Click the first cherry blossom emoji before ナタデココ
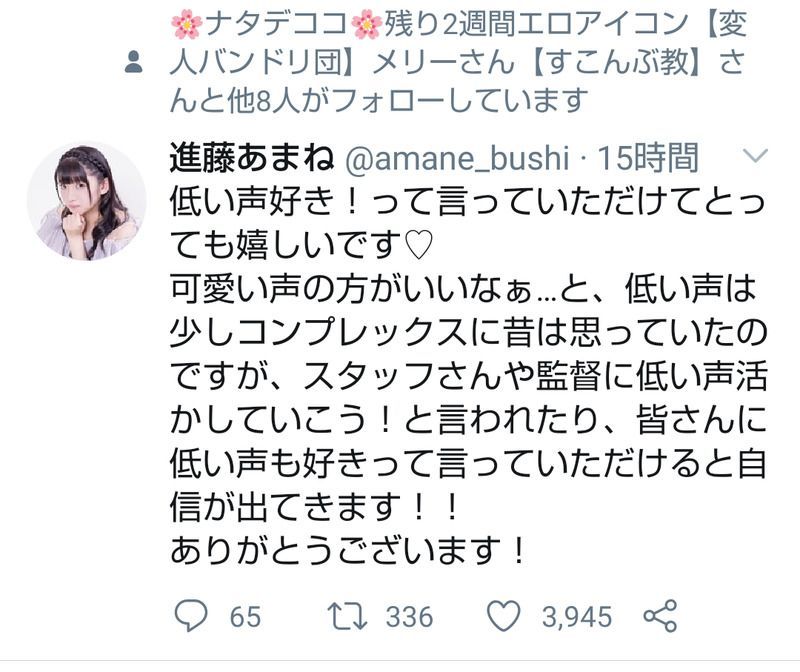Viewport: 800px width, 672px height. click(x=186, y=24)
